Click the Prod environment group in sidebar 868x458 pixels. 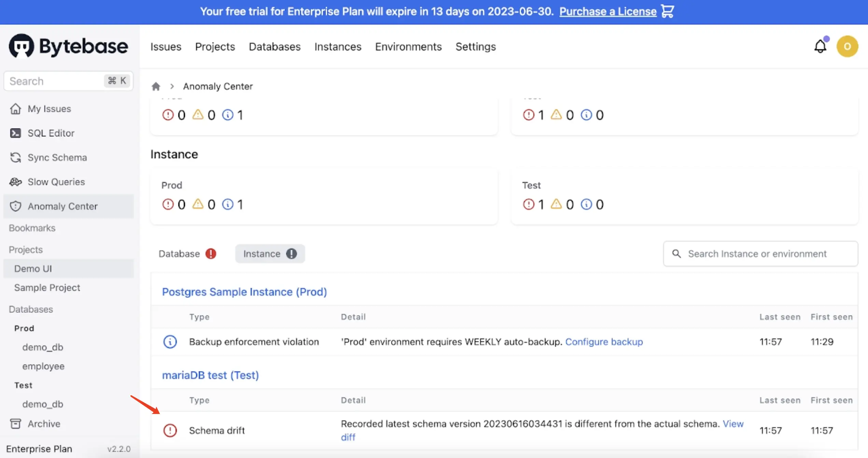[x=24, y=328]
